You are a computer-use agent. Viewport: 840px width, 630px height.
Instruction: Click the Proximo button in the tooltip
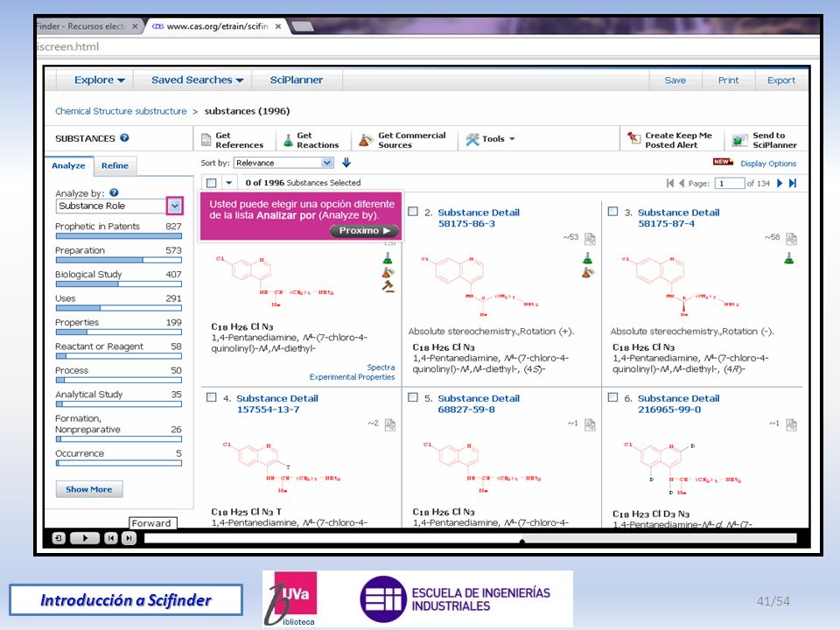[x=364, y=230]
